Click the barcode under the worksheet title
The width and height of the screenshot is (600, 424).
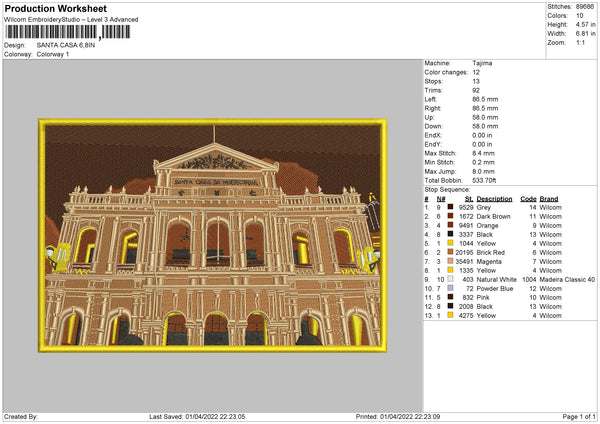pos(68,32)
